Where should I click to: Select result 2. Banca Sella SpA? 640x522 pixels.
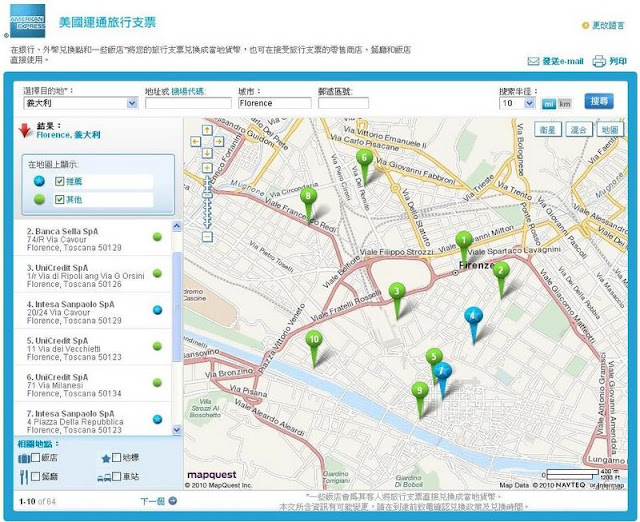[93, 238]
